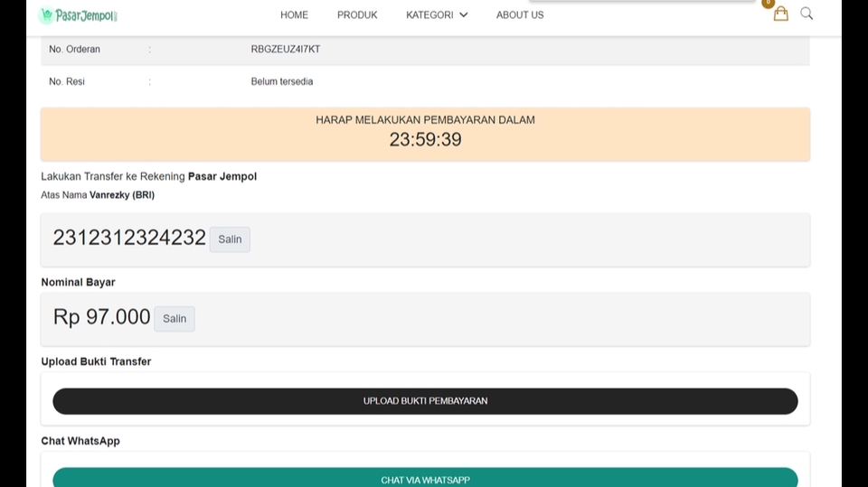Open the ABOUT US page

[x=520, y=15]
